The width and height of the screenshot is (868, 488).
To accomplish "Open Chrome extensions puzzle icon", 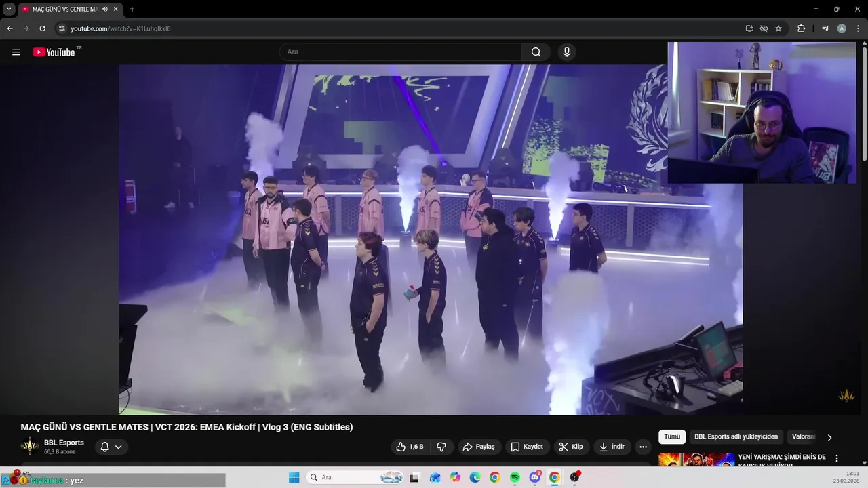I will 801,28.
